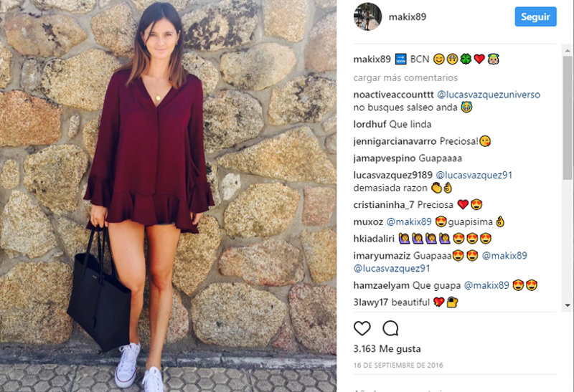Click the scrollbar down arrow in comments
The image size is (574, 392).
(568, 305)
